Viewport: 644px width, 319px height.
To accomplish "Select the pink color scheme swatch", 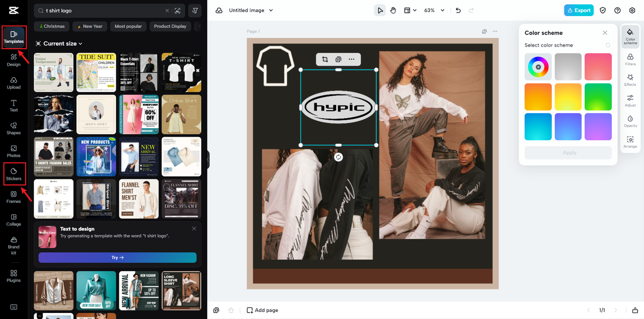I will (598, 67).
